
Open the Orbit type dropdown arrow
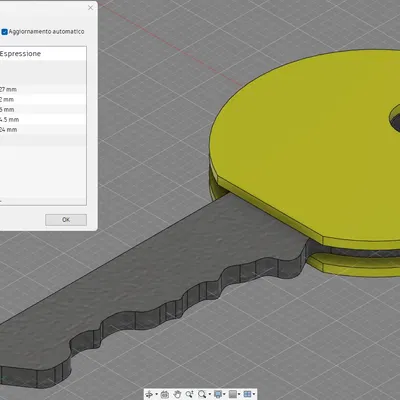point(156,394)
